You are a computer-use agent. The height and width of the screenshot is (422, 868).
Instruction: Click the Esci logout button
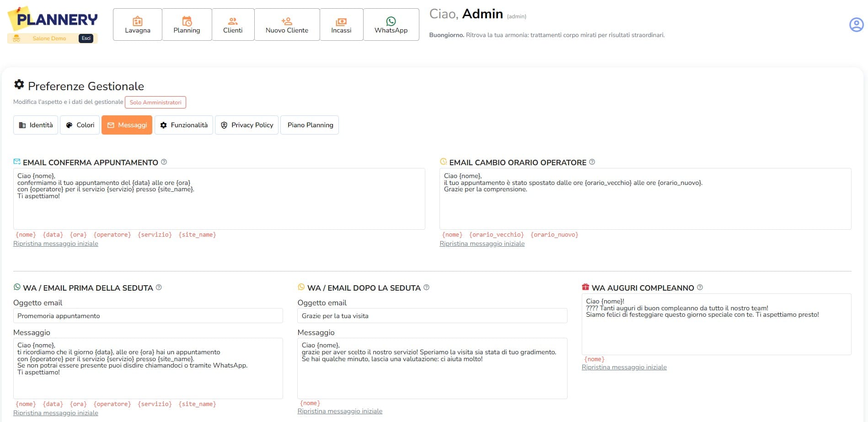click(x=86, y=38)
